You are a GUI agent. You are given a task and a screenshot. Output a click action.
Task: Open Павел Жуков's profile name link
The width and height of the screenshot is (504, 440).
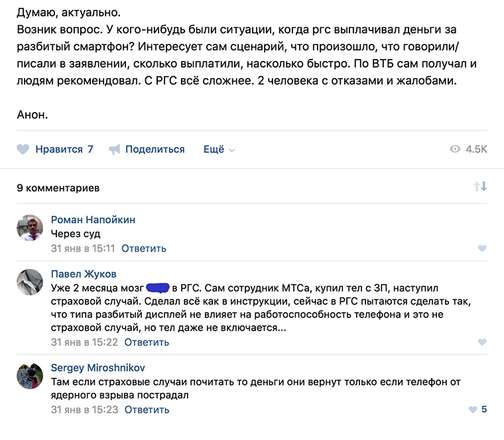point(84,274)
